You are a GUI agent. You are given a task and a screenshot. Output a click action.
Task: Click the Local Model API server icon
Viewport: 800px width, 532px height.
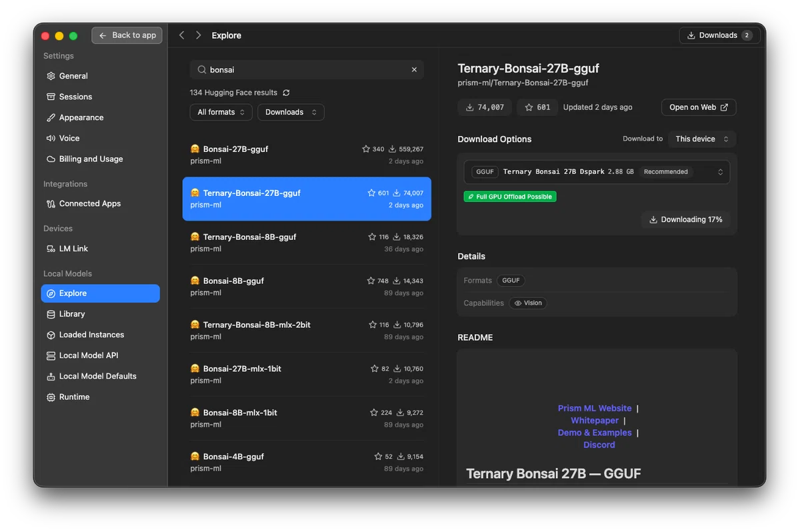coord(51,355)
